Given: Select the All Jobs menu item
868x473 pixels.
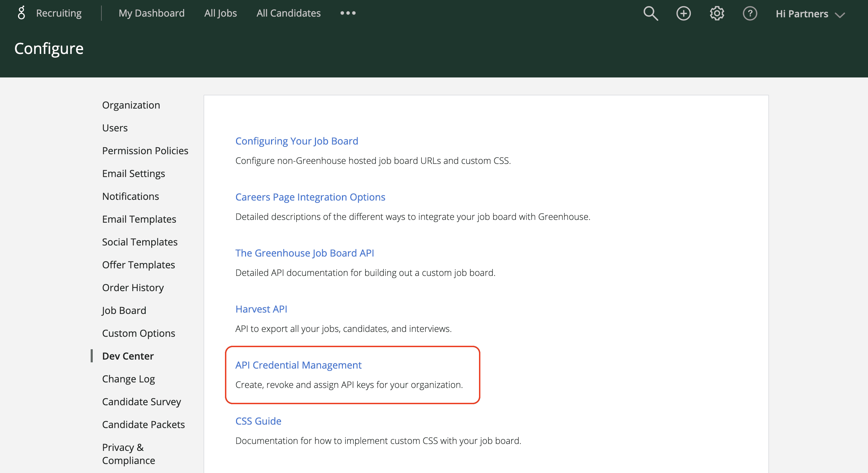Looking at the screenshot, I should click(220, 13).
